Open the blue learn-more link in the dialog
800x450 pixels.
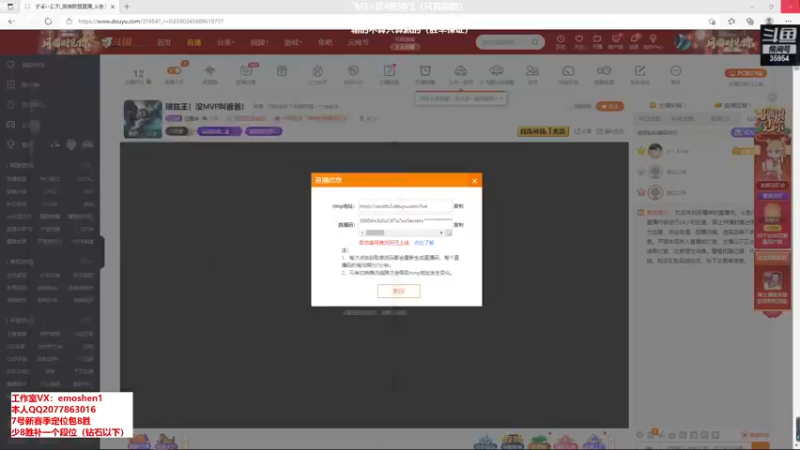pyautogui.click(x=424, y=243)
